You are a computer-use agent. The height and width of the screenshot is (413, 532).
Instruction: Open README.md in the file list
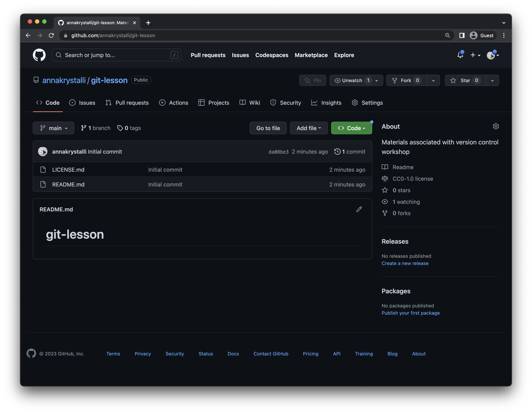click(x=68, y=184)
